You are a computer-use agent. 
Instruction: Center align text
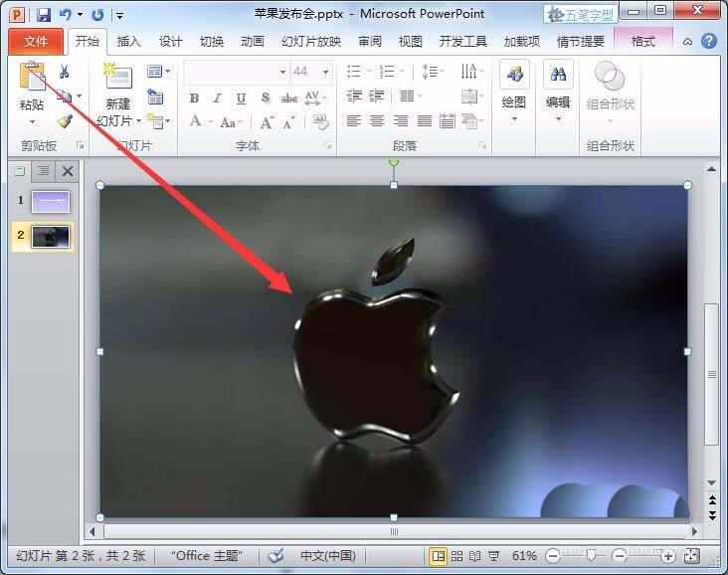[x=377, y=121]
